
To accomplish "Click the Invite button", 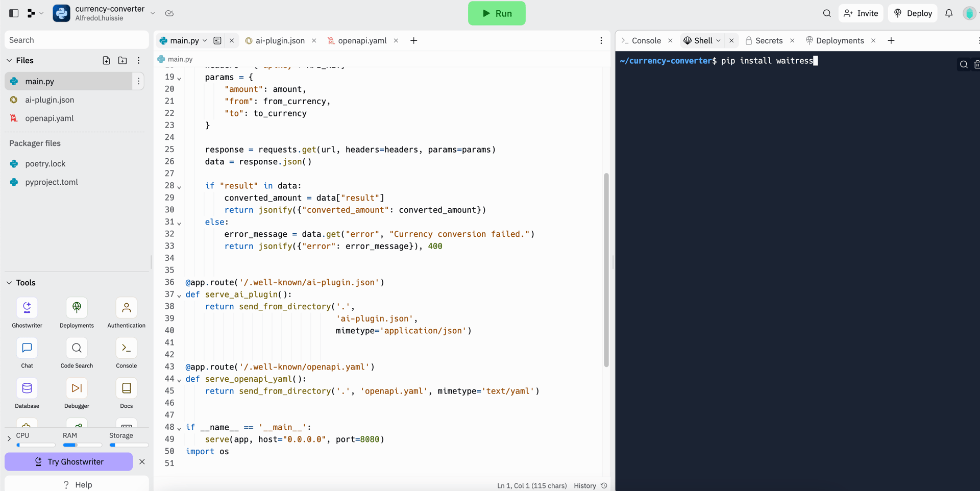I will point(861,13).
